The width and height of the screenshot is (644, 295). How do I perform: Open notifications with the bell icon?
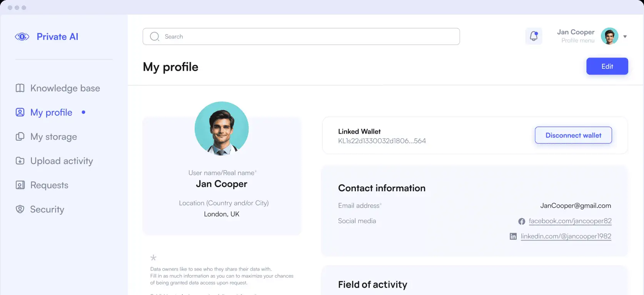tap(534, 36)
